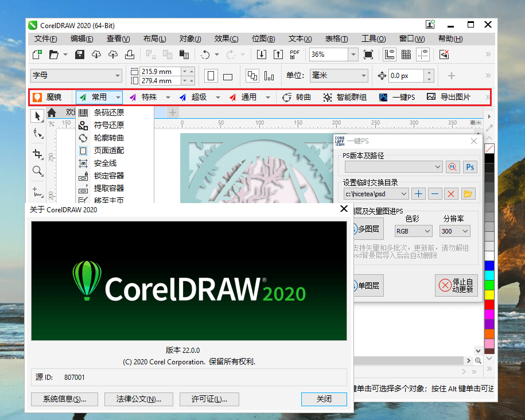Screen dimensions: 525x420
Task: Click 导出图片 export image button
Action: point(449,97)
